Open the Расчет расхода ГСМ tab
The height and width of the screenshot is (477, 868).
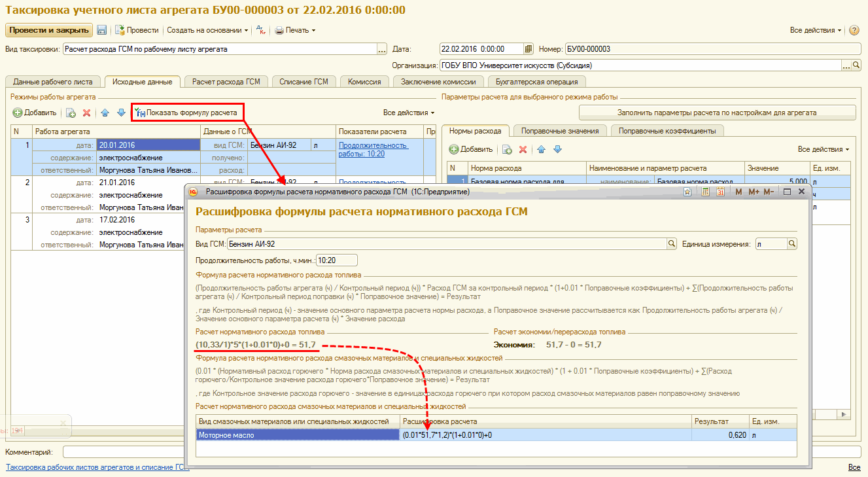(226, 82)
